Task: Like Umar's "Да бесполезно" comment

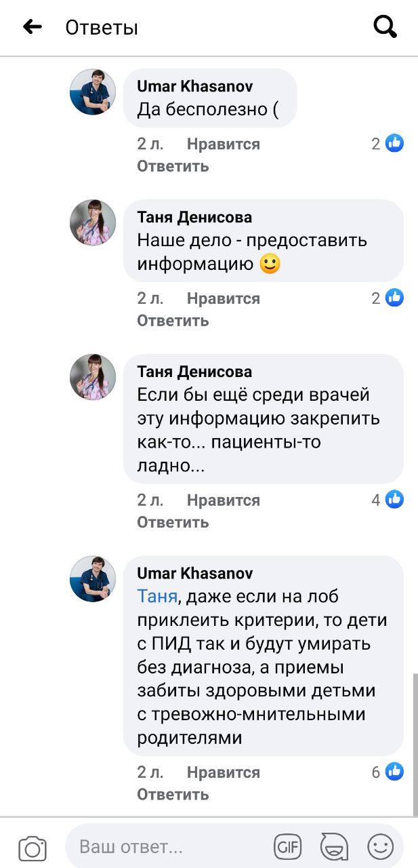Action: (223, 144)
